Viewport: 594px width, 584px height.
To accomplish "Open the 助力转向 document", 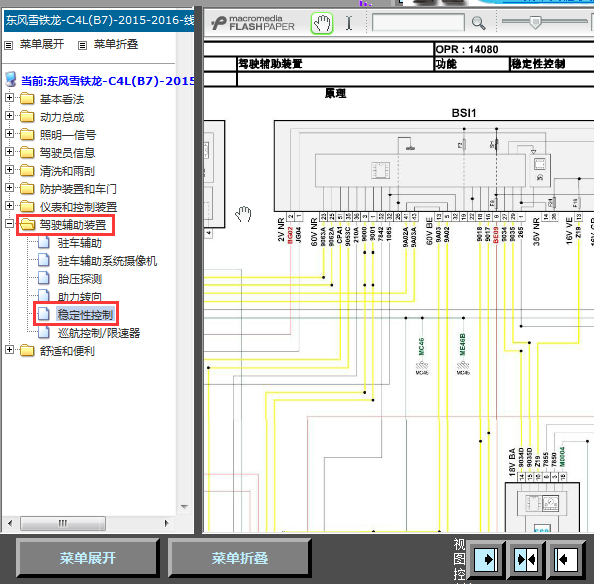I will [x=80, y=297].
